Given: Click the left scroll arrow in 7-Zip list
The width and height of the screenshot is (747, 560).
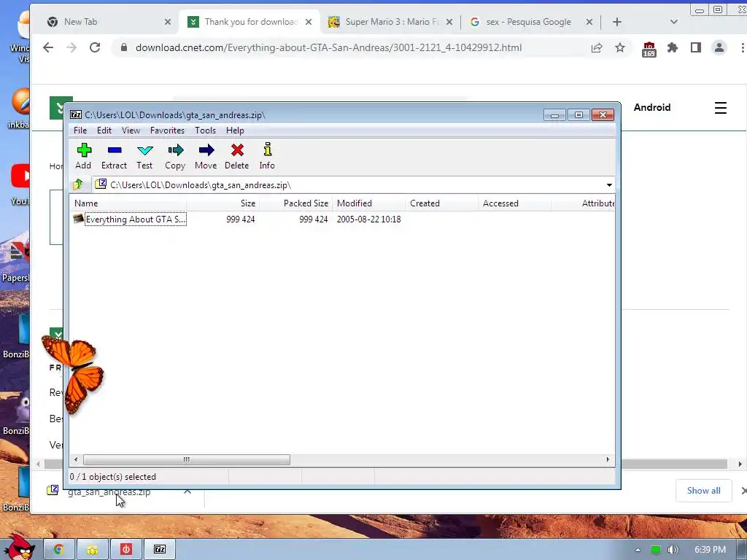Looking at the screenshot, I should click(x=76, y=459).
